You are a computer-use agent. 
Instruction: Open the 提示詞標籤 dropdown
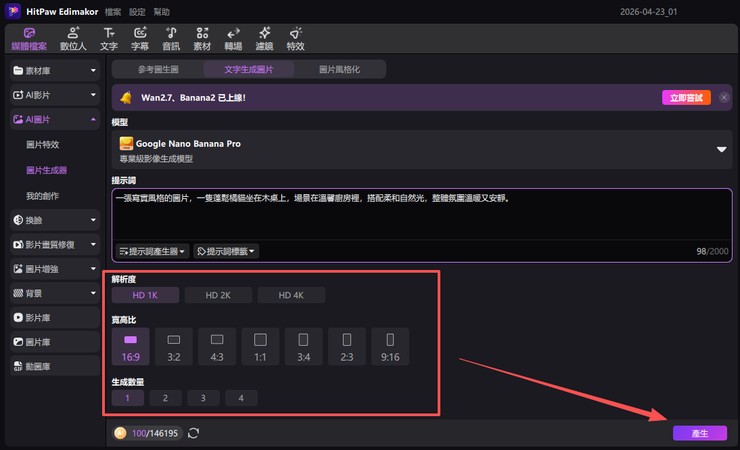point(226,251)
